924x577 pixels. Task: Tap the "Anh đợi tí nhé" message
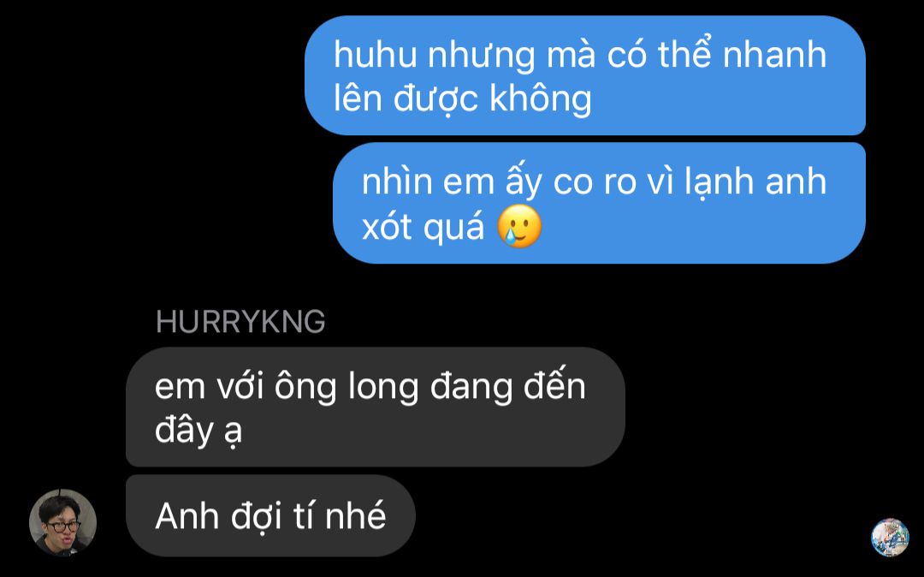coord(270,515)
